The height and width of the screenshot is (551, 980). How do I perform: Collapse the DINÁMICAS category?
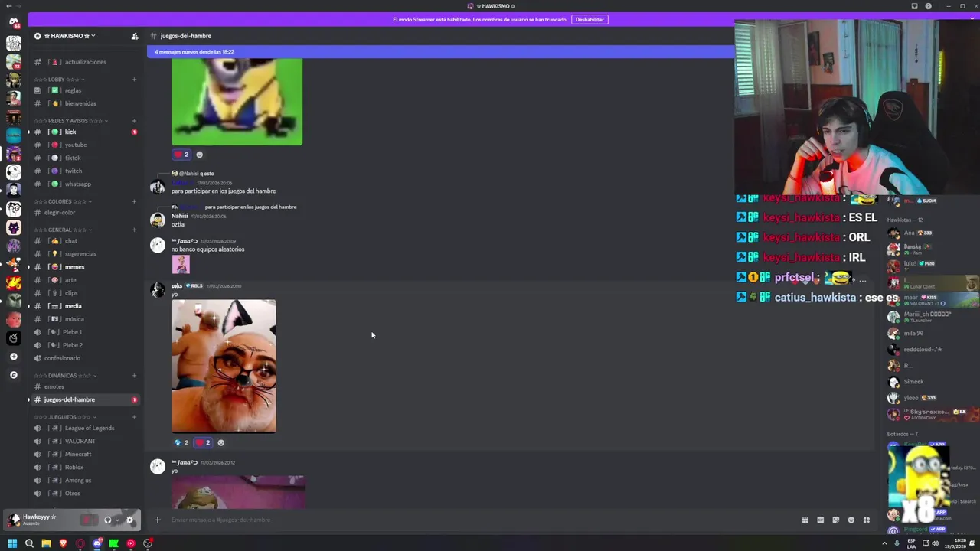[66, 376]
